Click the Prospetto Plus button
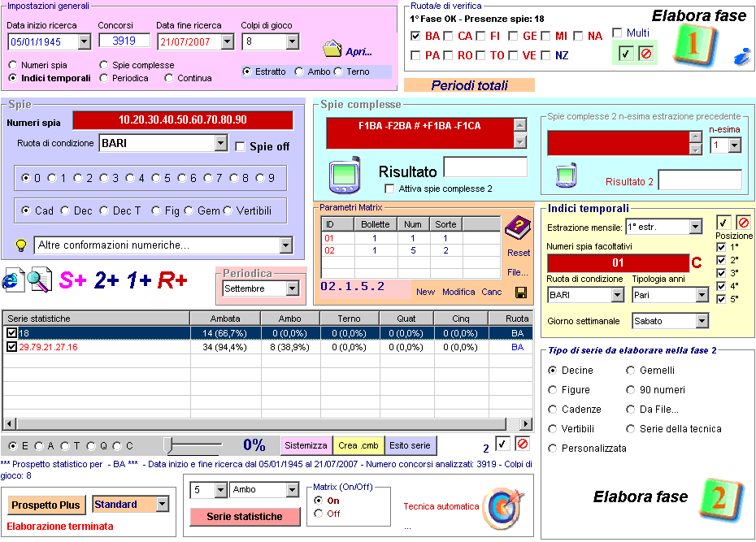 [46, 505]
